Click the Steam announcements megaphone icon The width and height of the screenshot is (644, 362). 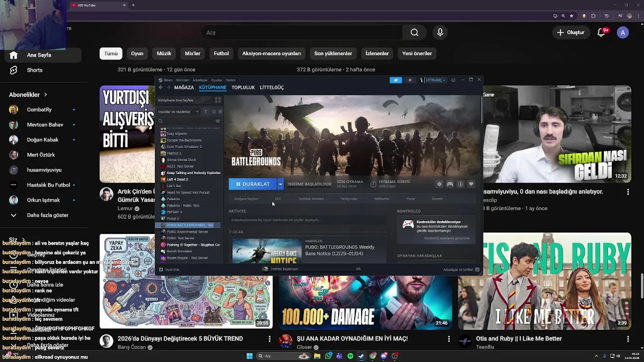click(x=395, y=80)
